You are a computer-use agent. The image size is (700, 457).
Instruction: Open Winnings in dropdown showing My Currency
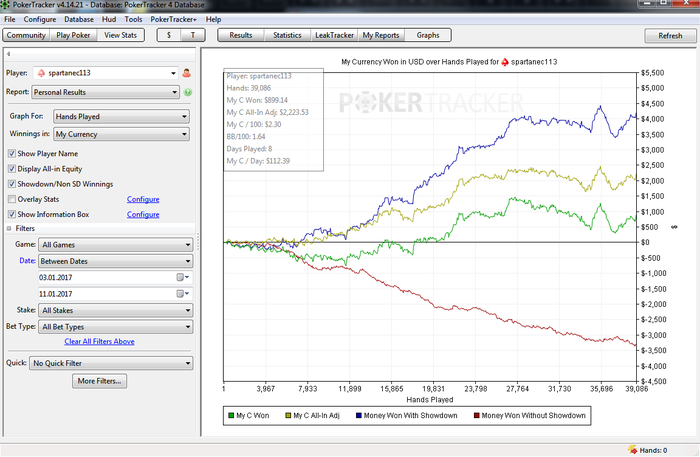tap(121, 134)
